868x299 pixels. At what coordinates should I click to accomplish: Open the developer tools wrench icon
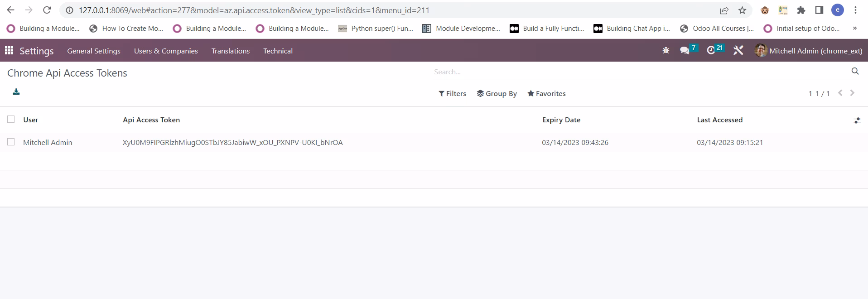(738, 51)
